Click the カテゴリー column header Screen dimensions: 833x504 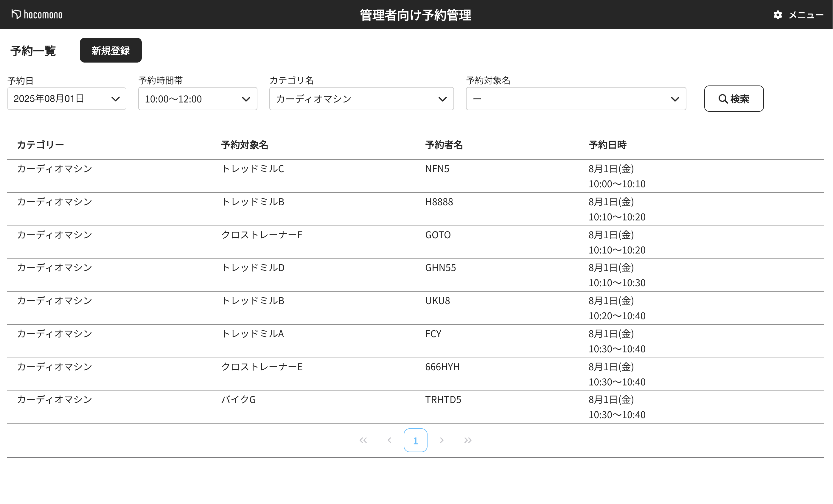point(41,145)
